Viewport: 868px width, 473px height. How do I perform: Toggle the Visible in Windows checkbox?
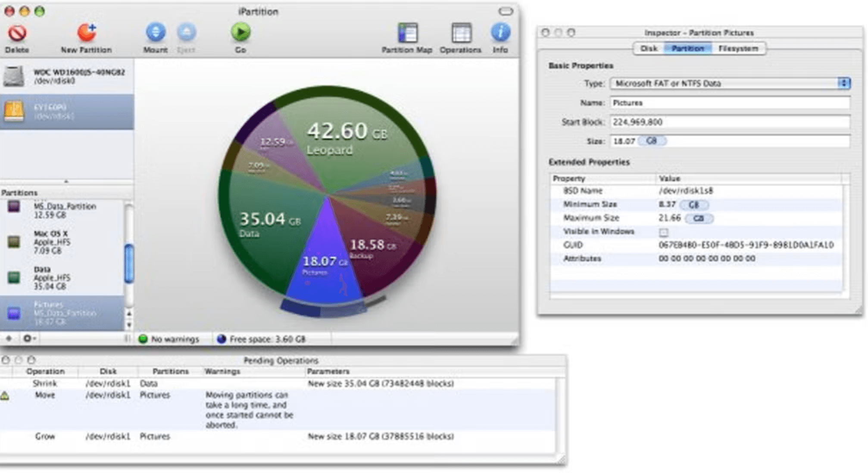click(664, 232)
